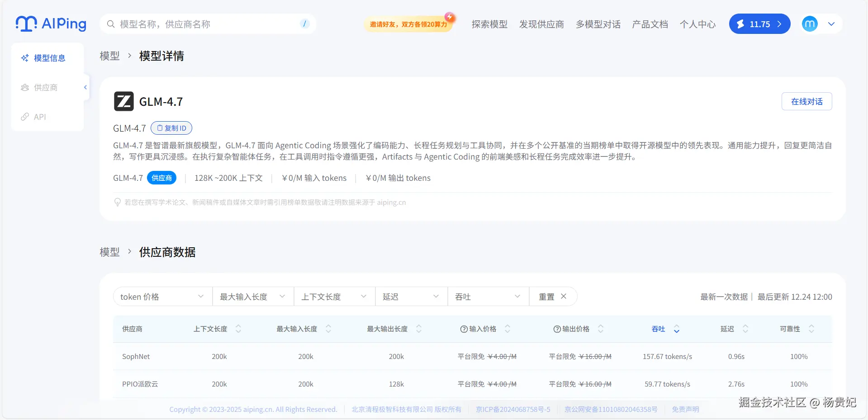Click the invite friends promo banner
Image resolution: width=868 pixels, height=420 pixels.
point(409,24)
